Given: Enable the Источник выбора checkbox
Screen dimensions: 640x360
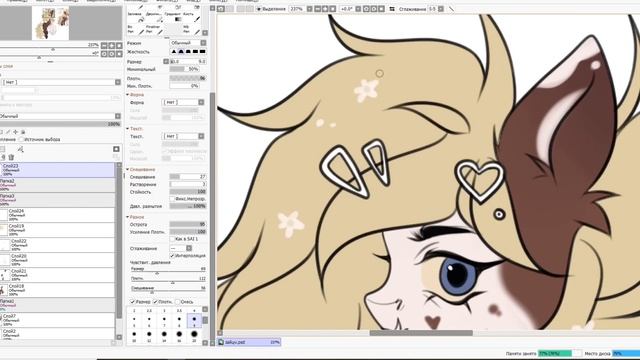Looking at the screenshot, I should coord(21,140).
